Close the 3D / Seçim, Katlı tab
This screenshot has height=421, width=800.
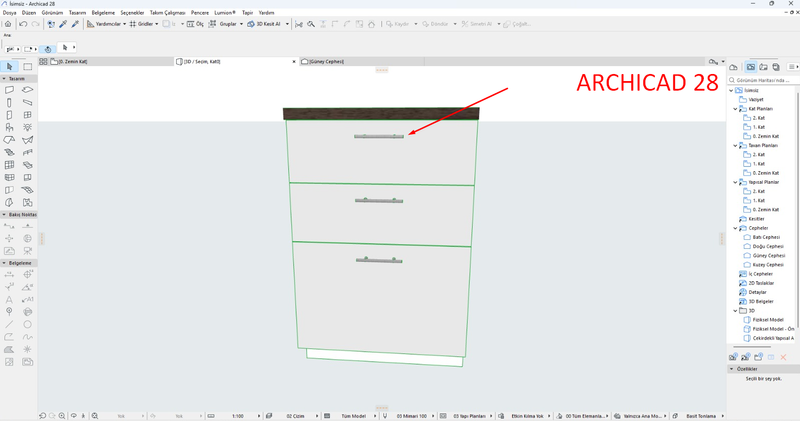294,62
